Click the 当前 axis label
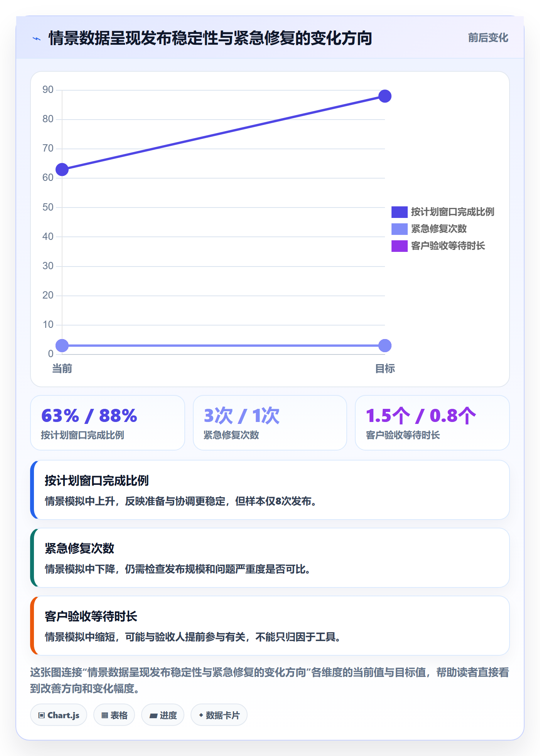The image size is (540, 756). (x=62, y=369)
